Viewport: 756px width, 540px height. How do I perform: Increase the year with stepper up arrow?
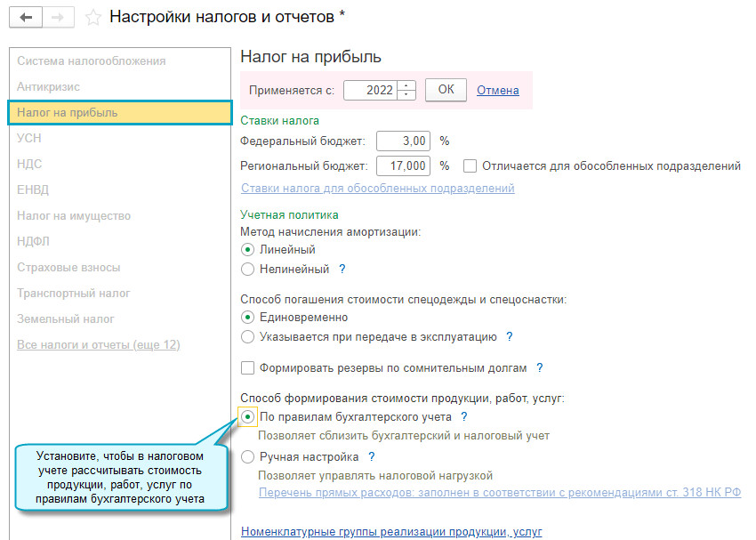(x=406, y=85)
